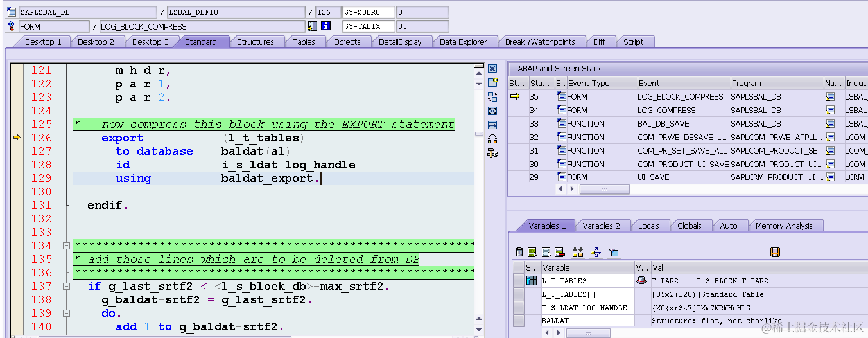
Task: Click the third list icon in Variables toolbar
Action: coord(546,253)
